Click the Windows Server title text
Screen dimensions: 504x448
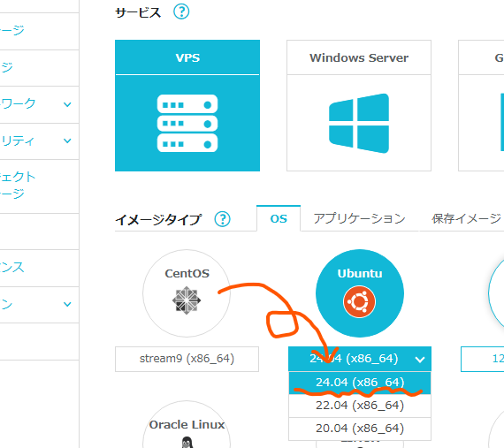pyautogui.click(x=359, y=57)
